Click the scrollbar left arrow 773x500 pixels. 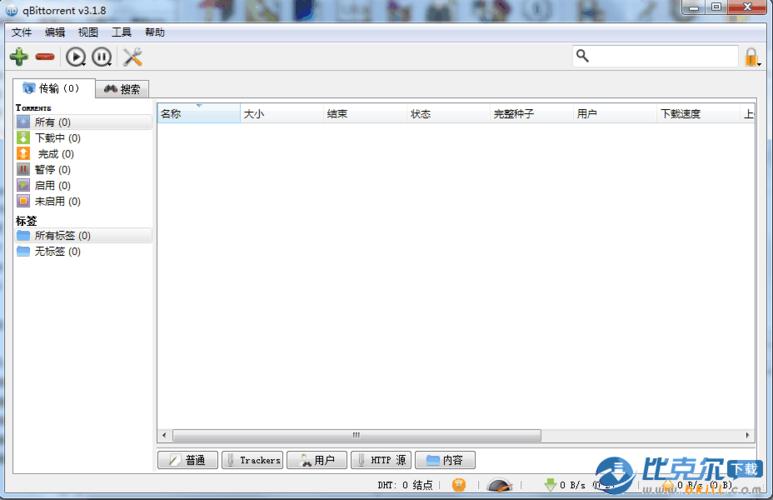[164, 435]
